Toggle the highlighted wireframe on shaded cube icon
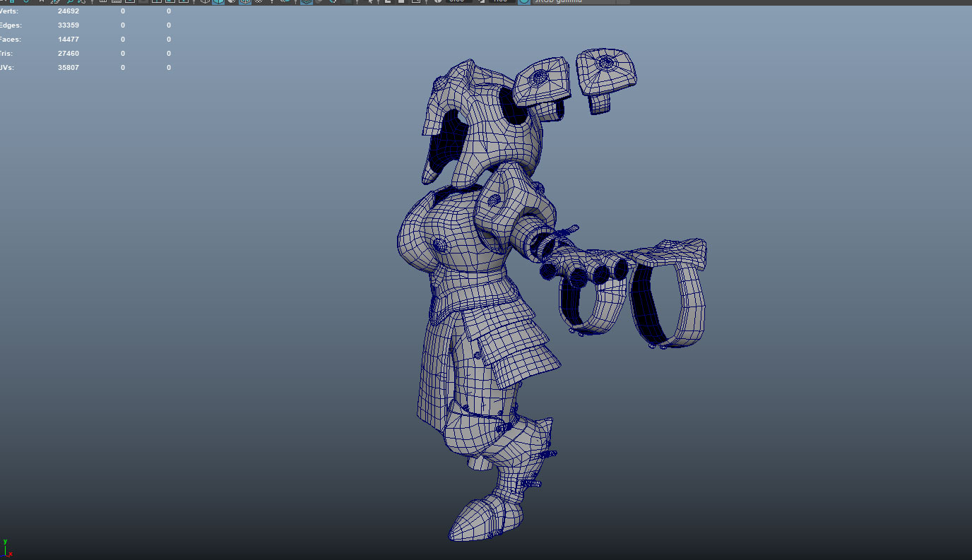972x560 pixels. coord(245,1)
